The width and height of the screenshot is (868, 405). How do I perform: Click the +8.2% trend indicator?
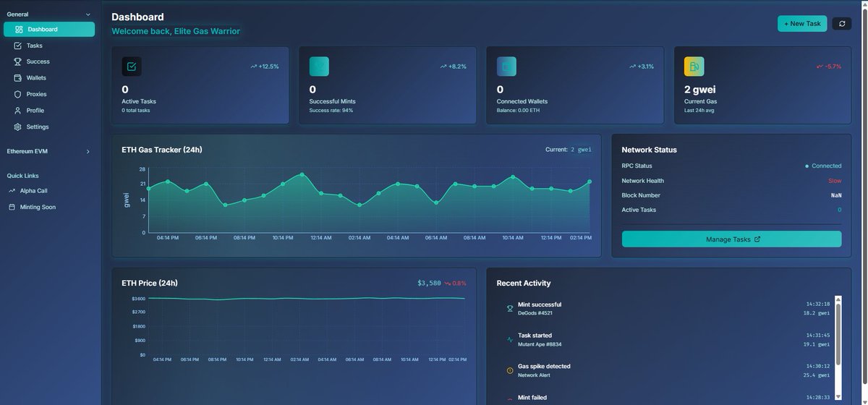[x=453, y=67]
